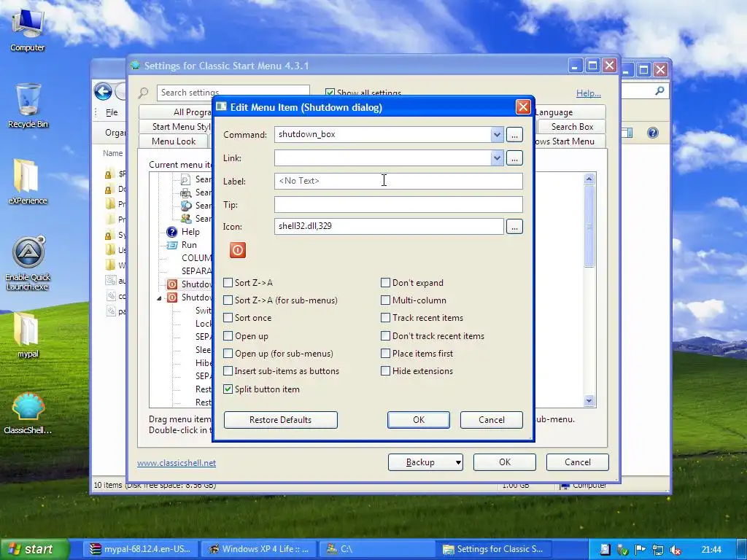Toggle Show all settings checkbox

[330, 93]
